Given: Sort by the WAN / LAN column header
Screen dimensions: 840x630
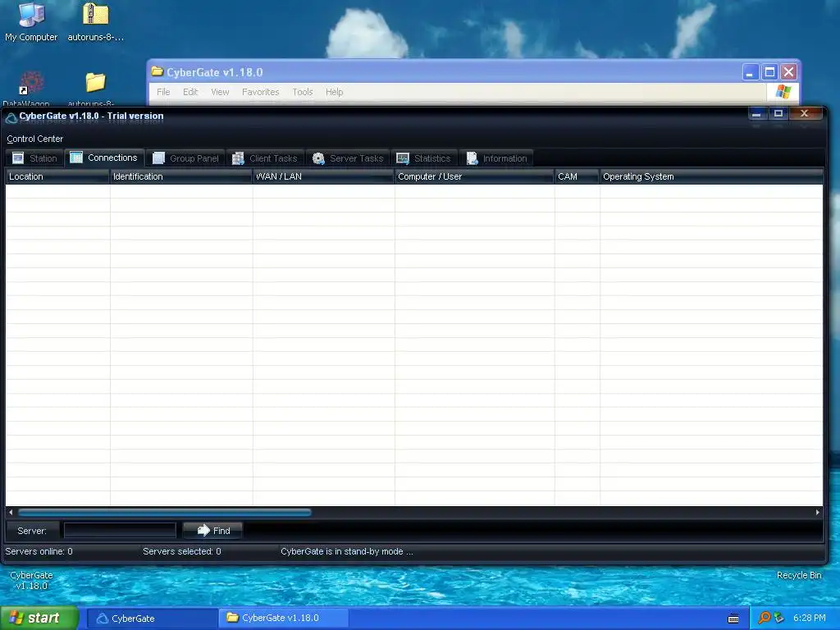Looking at the screenshot, I should [323, 176].
